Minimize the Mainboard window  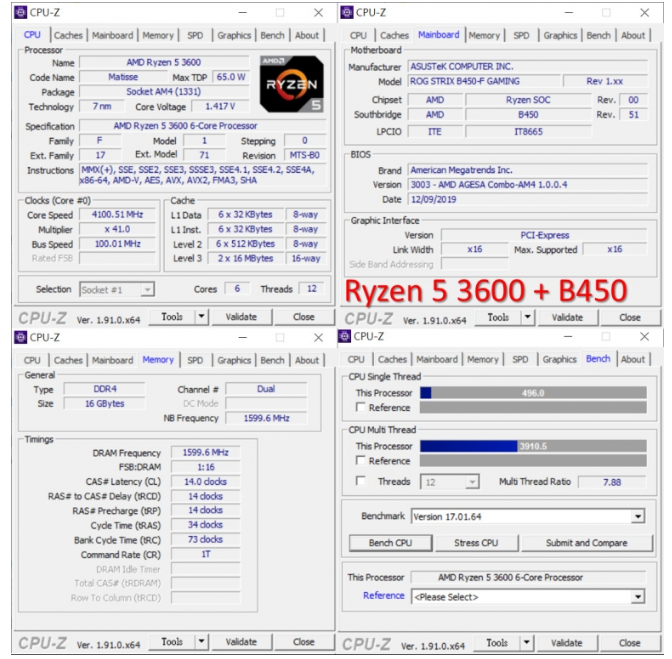click(x=569, y=13)
